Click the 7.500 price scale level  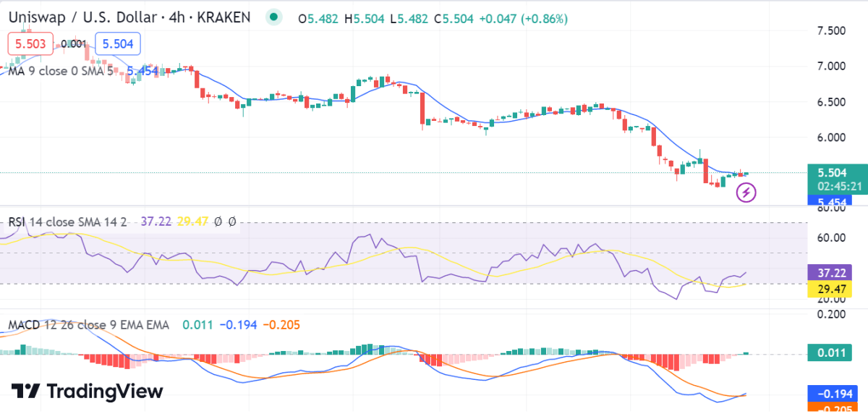pyautogui.click(x=832, y=30)
